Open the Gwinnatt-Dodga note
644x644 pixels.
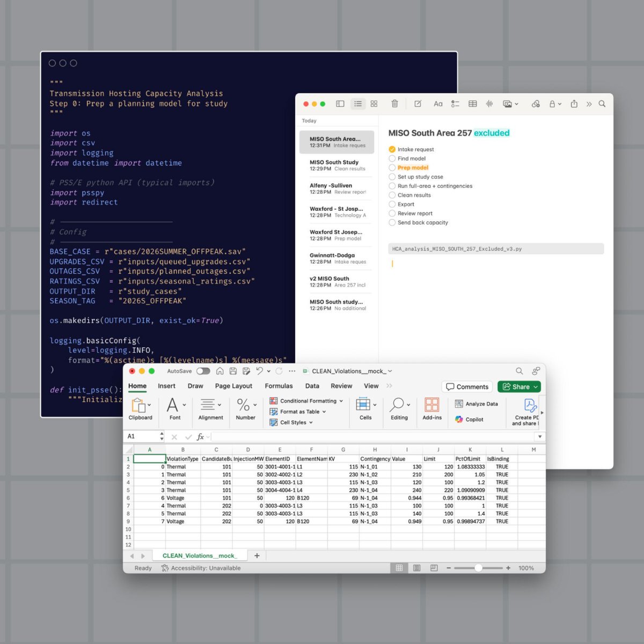click(x=337, y=258)
